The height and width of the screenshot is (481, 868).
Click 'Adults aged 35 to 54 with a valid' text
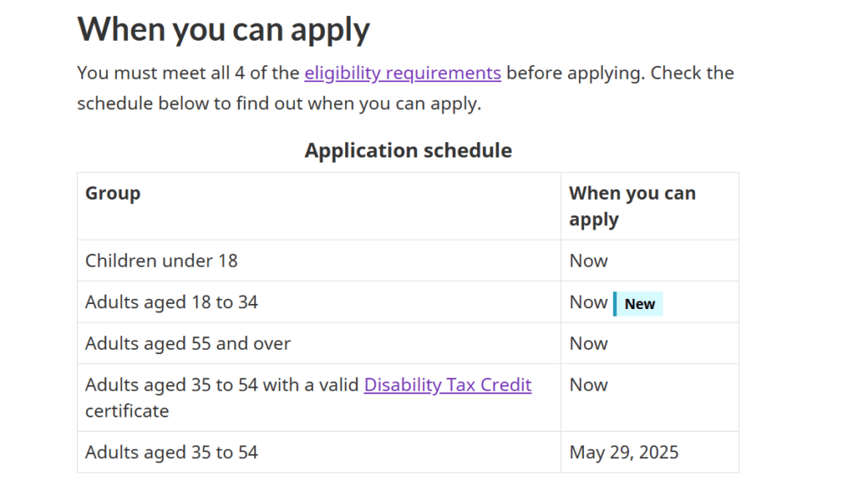[x=222, y=384]
